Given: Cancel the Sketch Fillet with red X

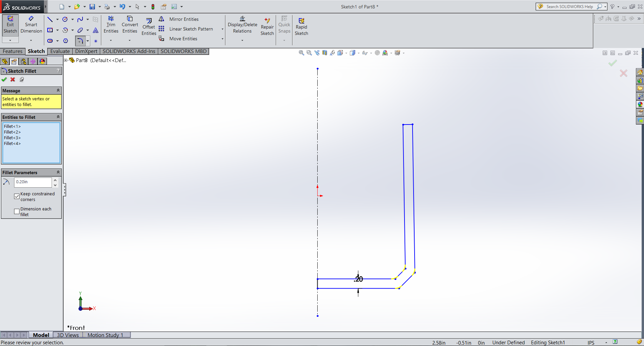Looking at the screenshot, I should pyautogui.click(x=13, y=80).
